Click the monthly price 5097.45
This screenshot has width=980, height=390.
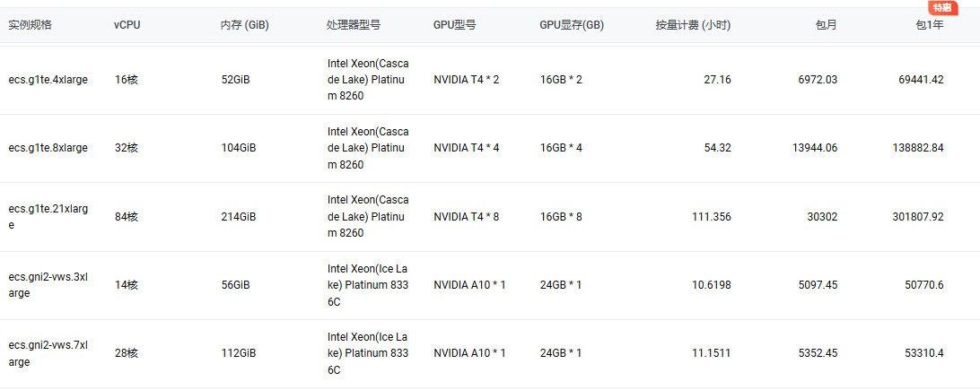tap(818, 285)
